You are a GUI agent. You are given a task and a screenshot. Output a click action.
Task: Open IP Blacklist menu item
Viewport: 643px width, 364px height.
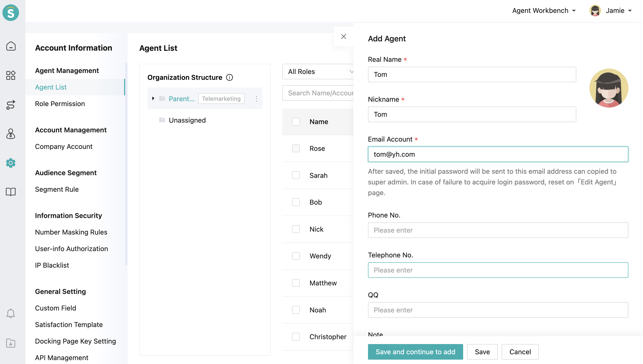[x=52, y=265]
